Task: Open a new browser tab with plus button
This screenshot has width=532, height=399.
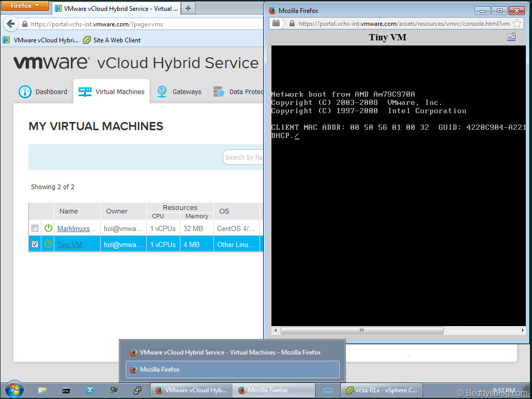Action: [x=188, y=8]
